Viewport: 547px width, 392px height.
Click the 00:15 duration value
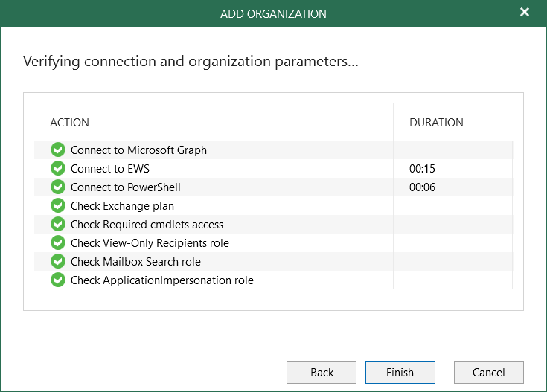(422, 169)
